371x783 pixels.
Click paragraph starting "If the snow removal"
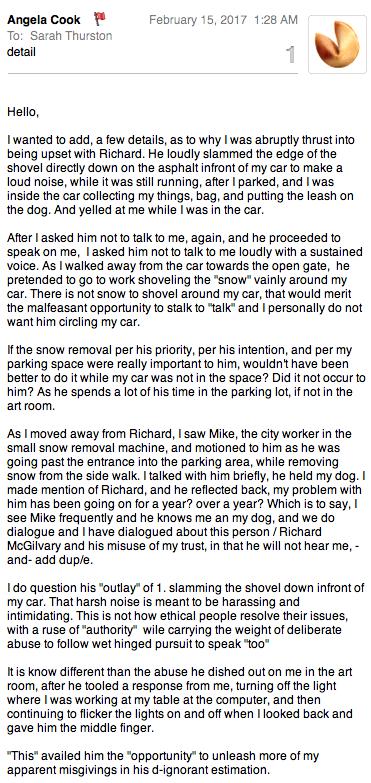click(x=186, y=371)
